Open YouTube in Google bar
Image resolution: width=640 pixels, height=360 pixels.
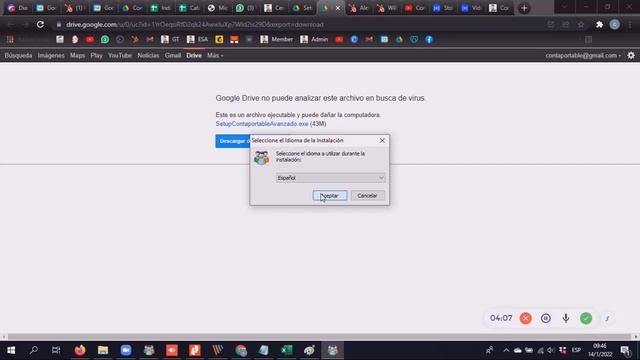120,56
